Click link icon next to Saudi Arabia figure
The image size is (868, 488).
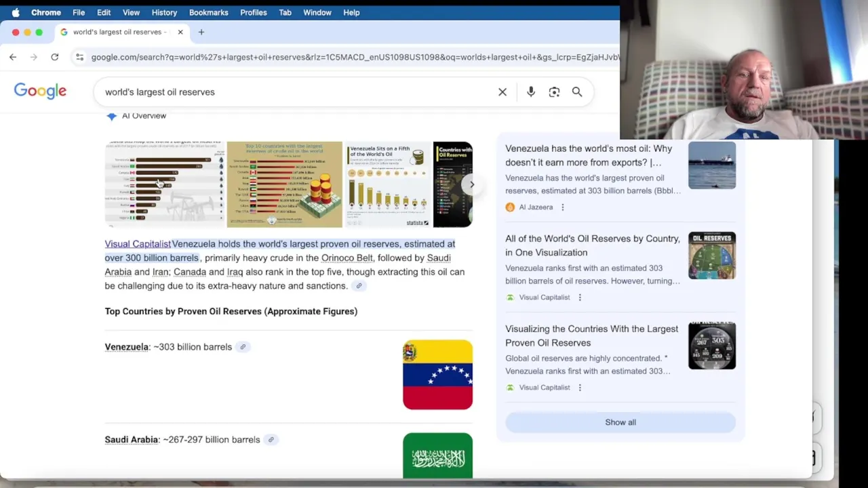271,440
